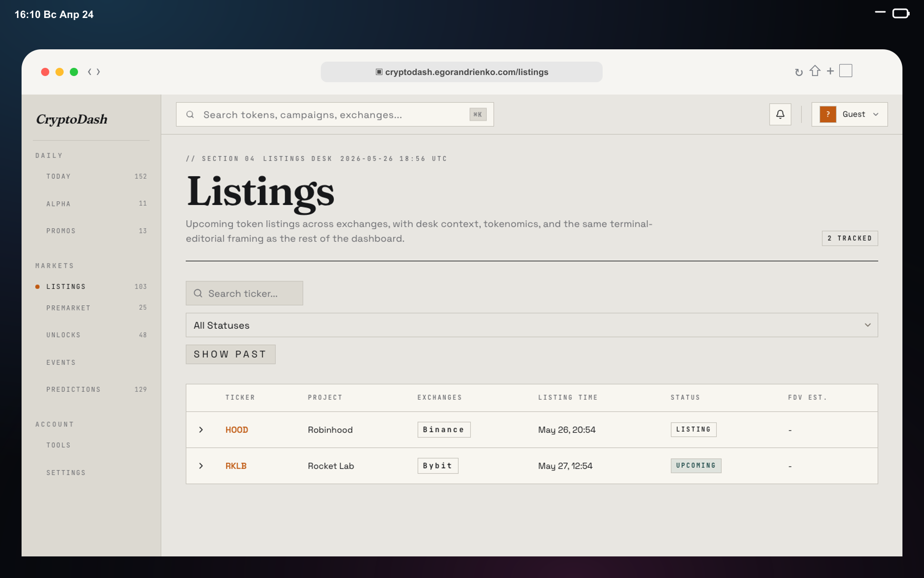Image resolution: width=924 pixels, height=578 pixels.
Task: Click the HOOD ticker link
Action: [237, 430]
